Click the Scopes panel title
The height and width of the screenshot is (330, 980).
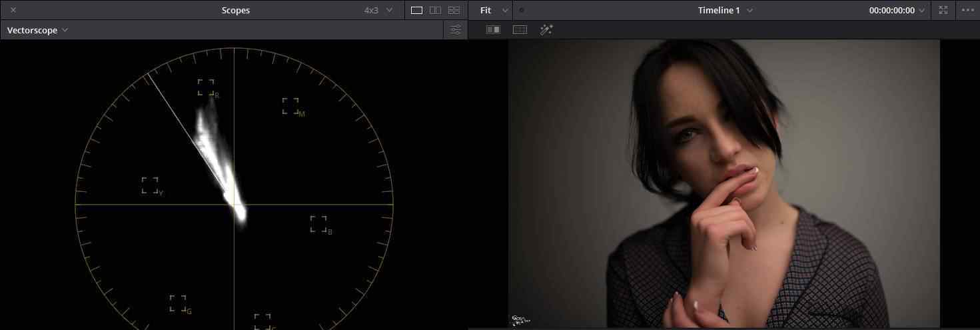coord(236,10)
